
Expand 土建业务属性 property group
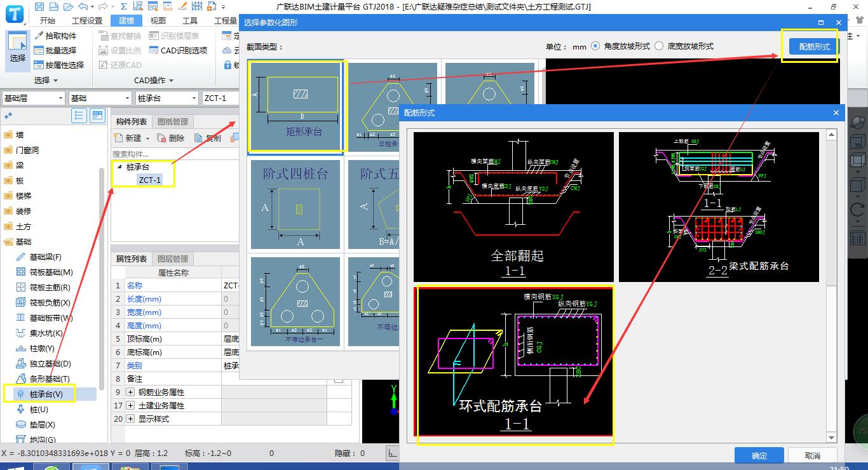pyautogui.click(x=130, y=406)
